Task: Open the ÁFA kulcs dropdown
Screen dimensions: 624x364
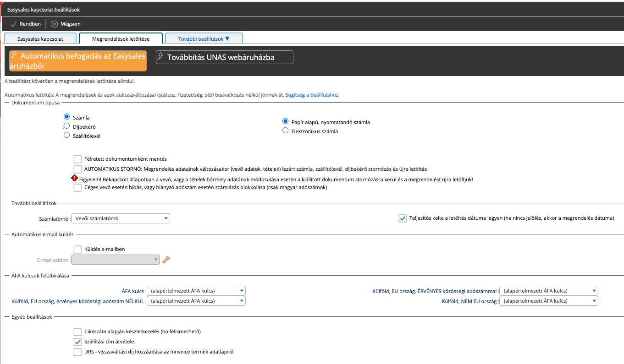Action: tap(196, 291)
